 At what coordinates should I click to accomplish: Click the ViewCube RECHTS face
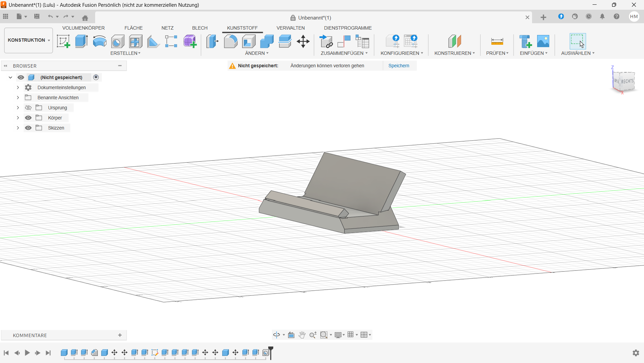pos(627,81)
